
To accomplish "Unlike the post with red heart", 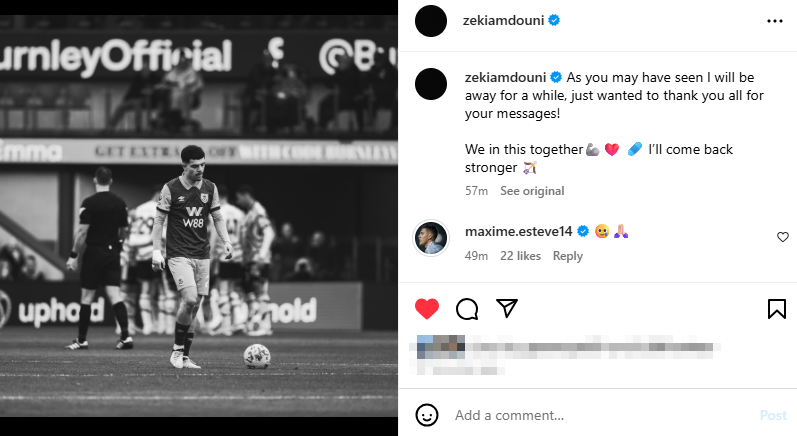I will (427, 308).
